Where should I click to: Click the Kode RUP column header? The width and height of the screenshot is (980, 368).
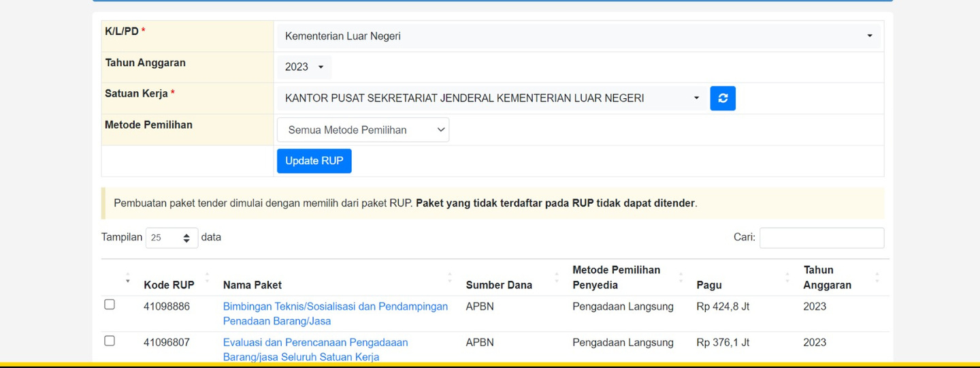(x=169, y=285)
